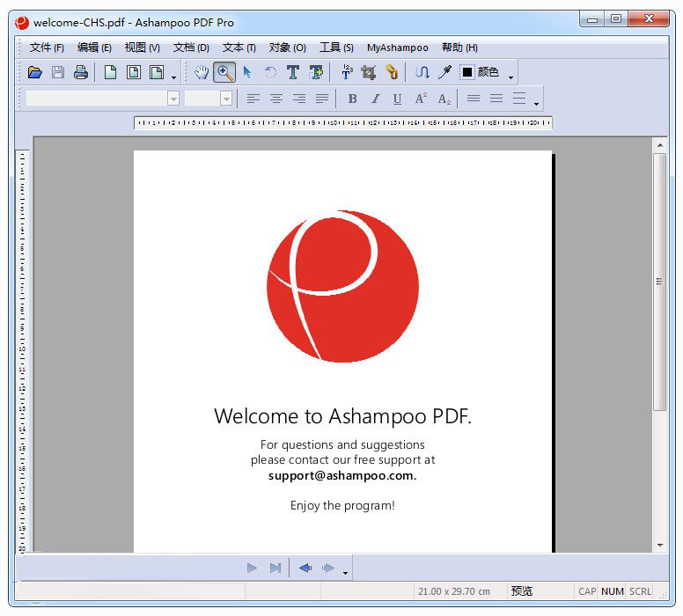This screenshot has width=683, height=616.
Task: Go to next page arrow
Action: 252,568
